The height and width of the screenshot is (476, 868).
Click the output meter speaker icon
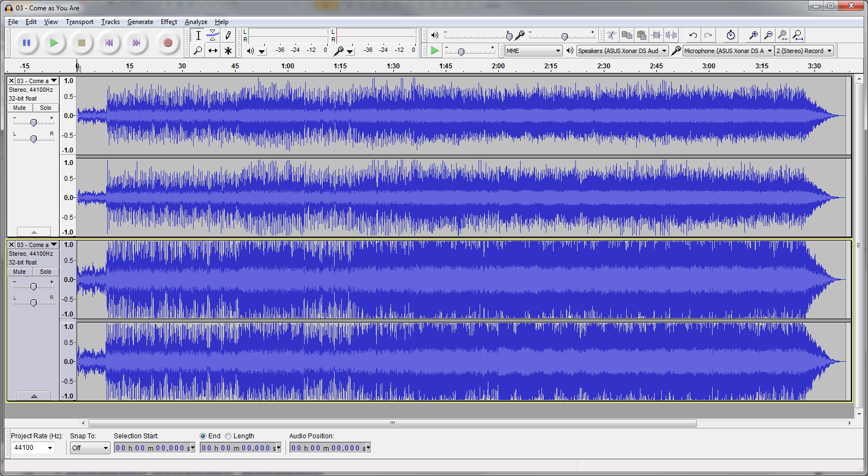[x=250, y=51]
